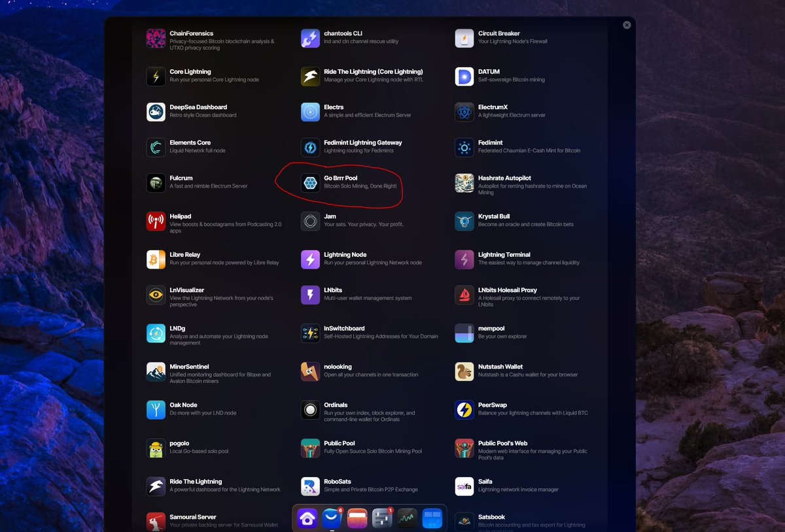Open the mempool app icon
785x532 pixels.
(464, 333)
